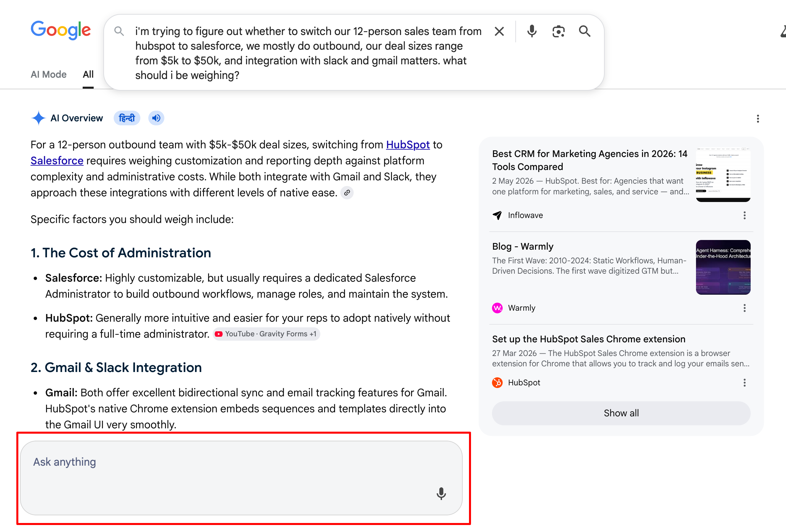Click the Warmly pink logo icon

click(497, 308)
